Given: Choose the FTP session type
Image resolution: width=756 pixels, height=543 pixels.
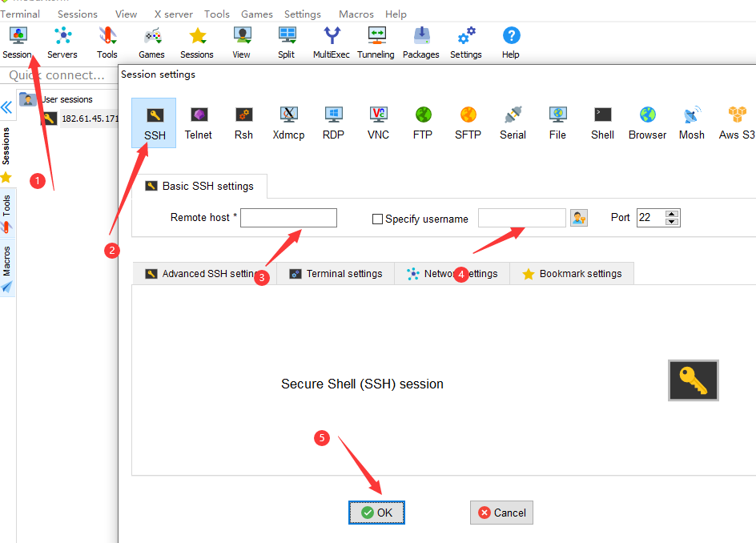Looking at the screenshot, I should click(423, 123).
